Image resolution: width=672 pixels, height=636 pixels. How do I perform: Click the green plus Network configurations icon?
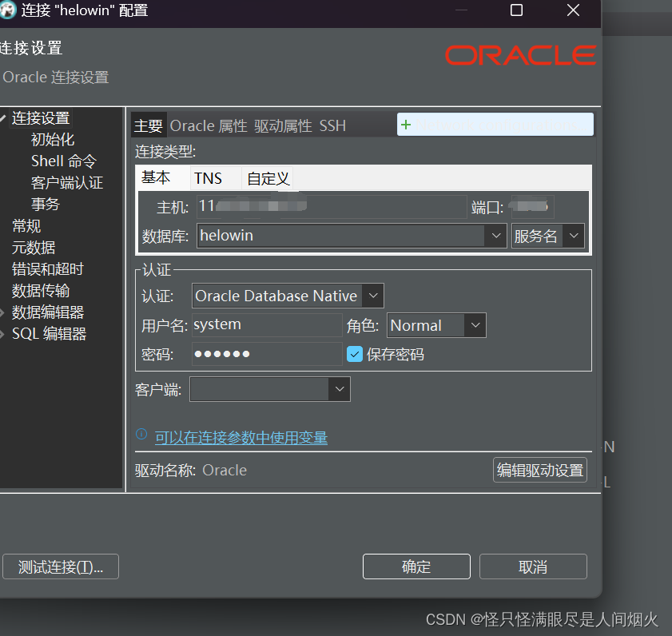coord(405,125)
